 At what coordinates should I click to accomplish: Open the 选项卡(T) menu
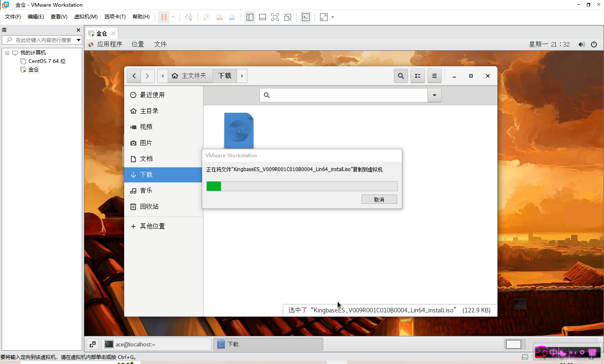pyautogui.click(x=115, y=17)
